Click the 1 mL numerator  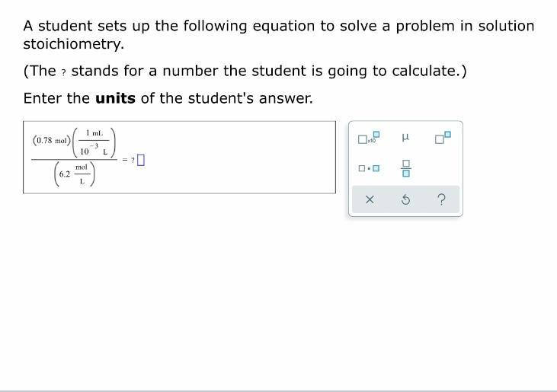point(95,132)
